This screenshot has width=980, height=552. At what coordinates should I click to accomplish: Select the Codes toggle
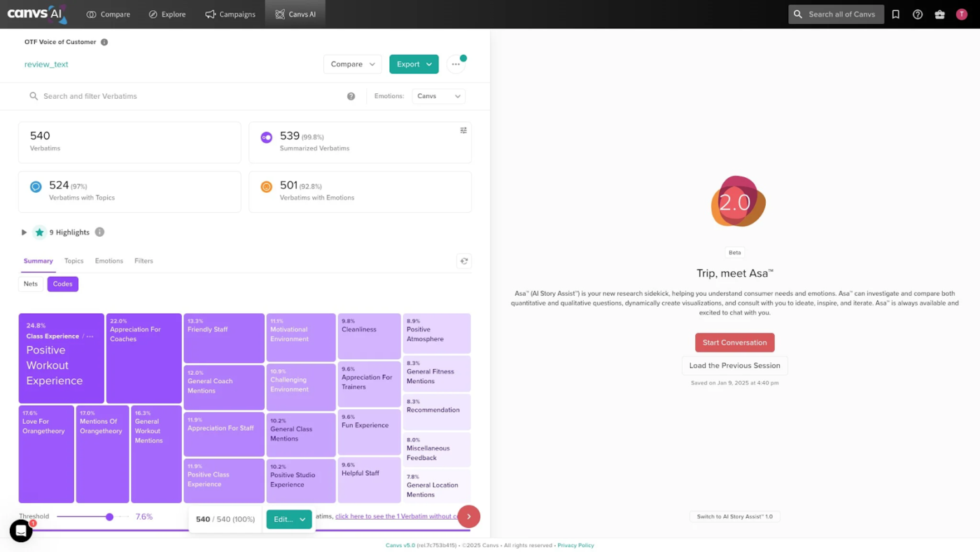click(63, 284)
